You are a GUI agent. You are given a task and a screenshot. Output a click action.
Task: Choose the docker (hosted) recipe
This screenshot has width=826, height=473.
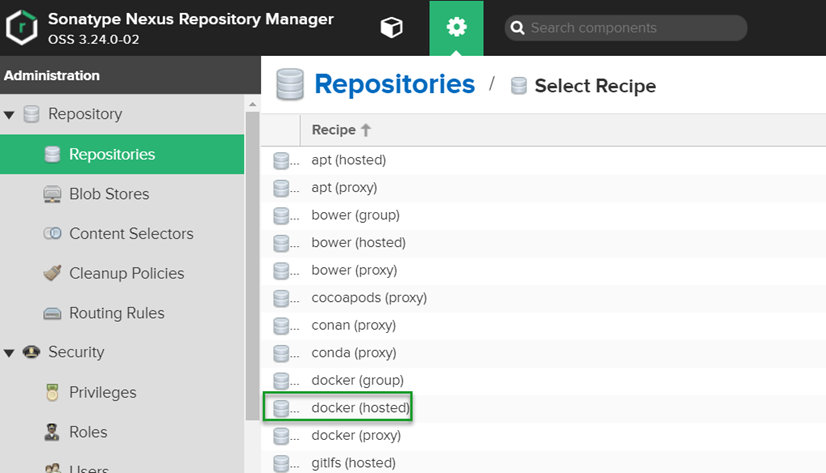[360, 408]
